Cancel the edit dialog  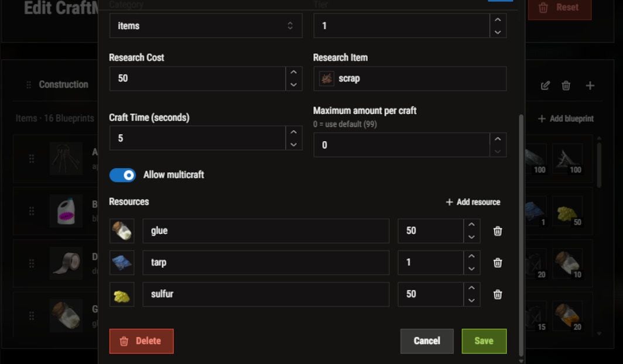(427, 341)
